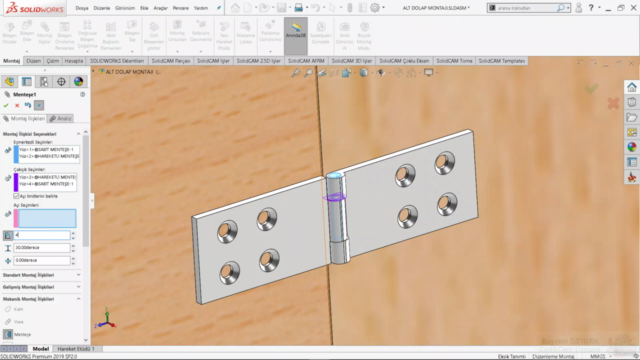Screen dimensions: 640x360
Task: Open the File Explorer folder icon in task pane
Action: click(632, 118)
